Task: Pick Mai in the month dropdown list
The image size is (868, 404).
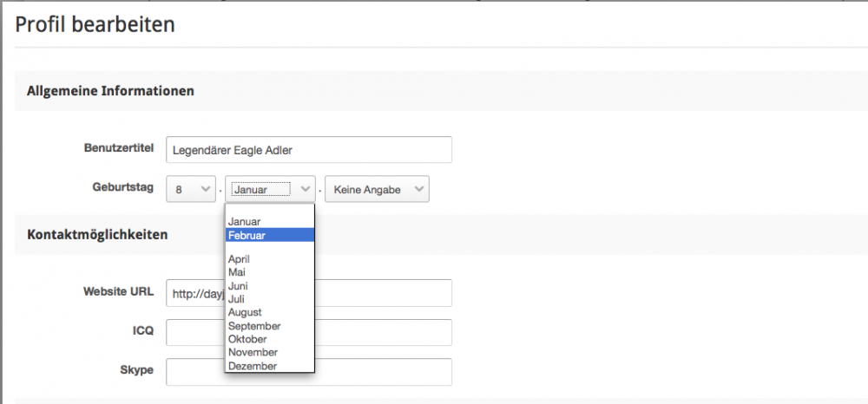Action: click(269, 272)
